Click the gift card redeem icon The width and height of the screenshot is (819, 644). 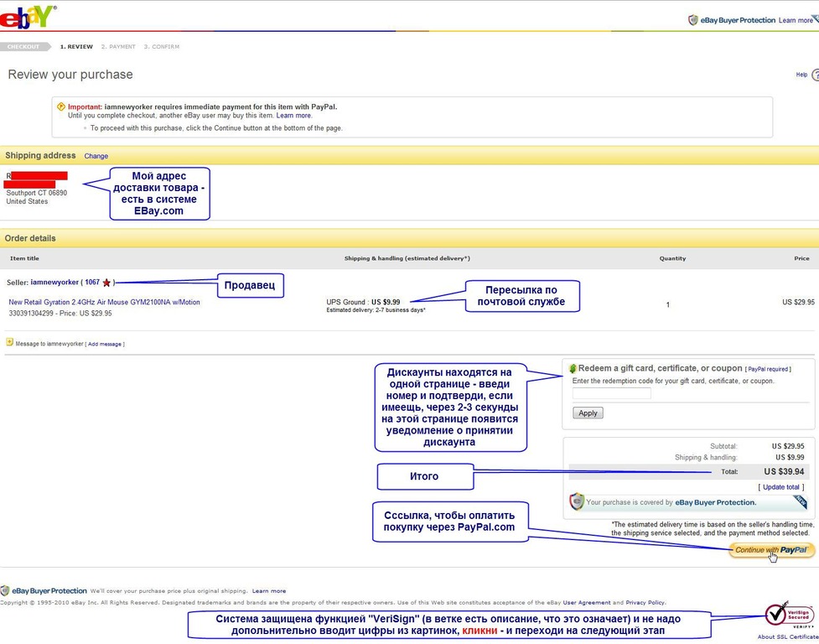[573, 368]
